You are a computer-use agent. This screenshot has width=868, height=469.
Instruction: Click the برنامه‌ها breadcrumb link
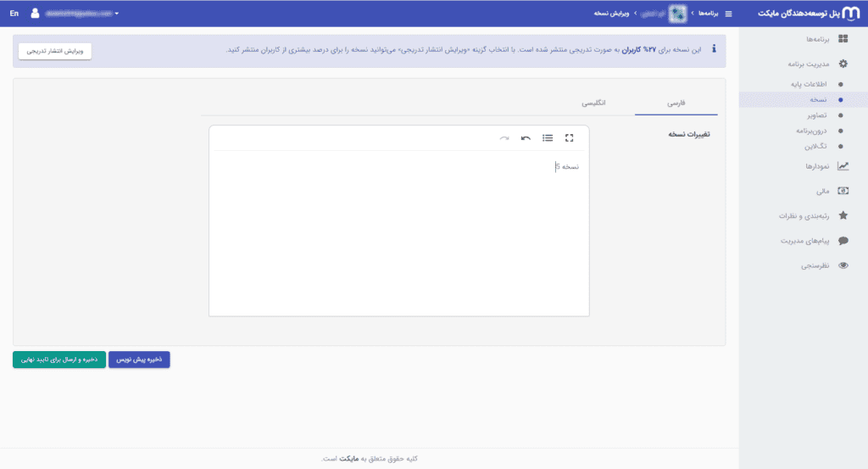(708, 14)
